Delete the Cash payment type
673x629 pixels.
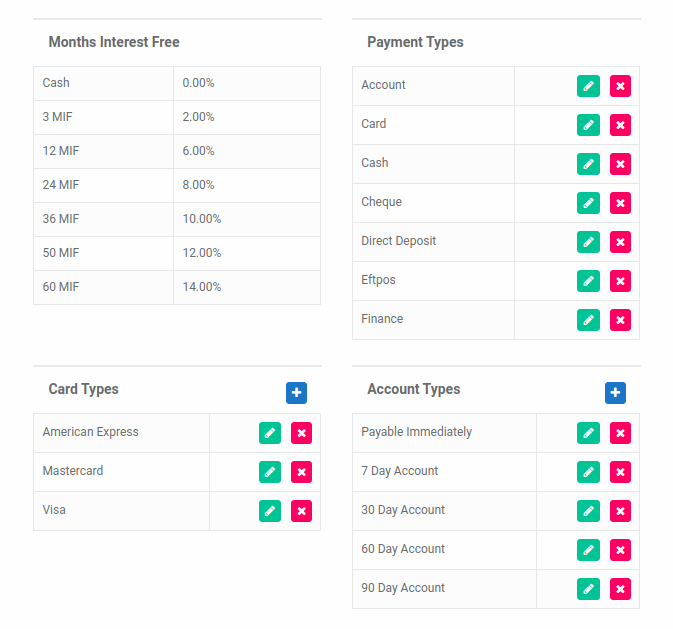point(620,164)
